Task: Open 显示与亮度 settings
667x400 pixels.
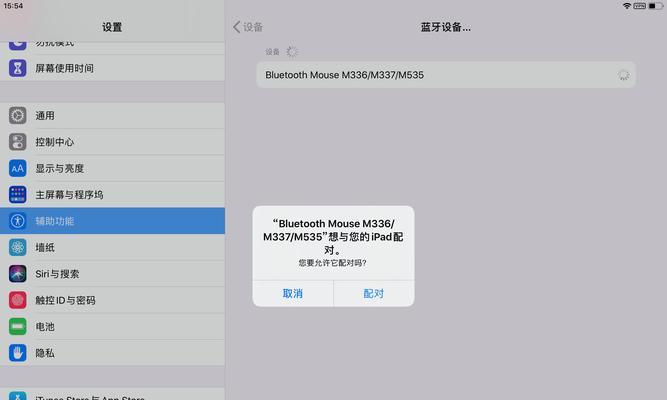Action: pos(112,169)
